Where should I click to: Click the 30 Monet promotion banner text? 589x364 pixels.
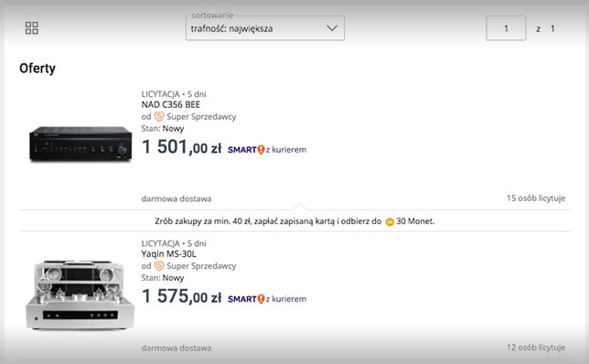(294, 221)
